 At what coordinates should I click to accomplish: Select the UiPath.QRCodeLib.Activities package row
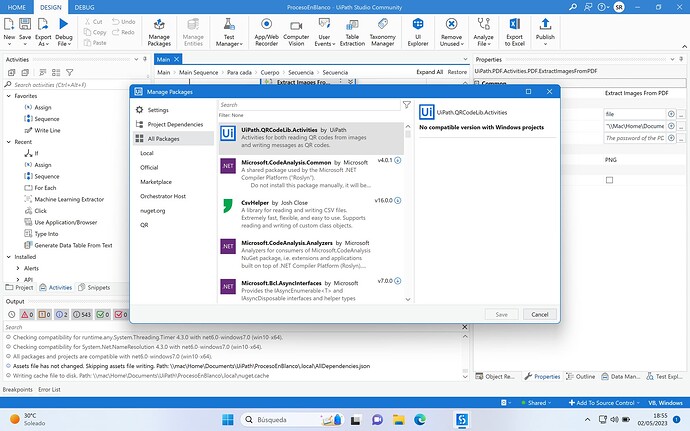311,138
